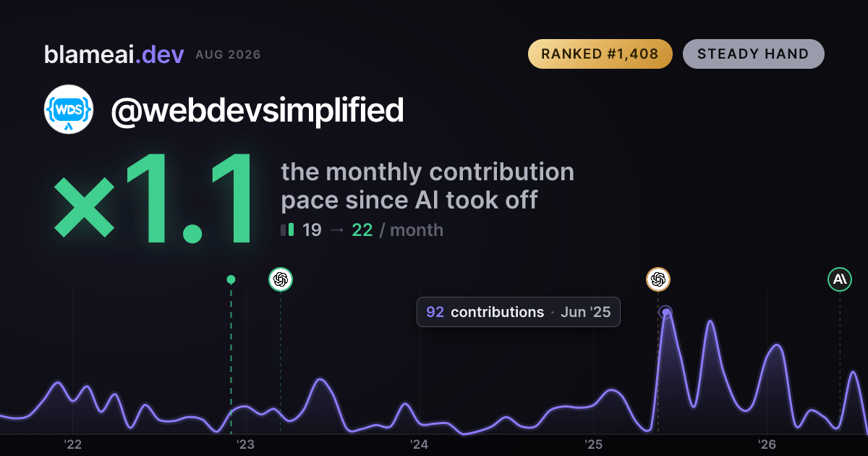This screenshot has height=456, width=868.
Task: Click the blameai.dev logo text
Action: 114,54
